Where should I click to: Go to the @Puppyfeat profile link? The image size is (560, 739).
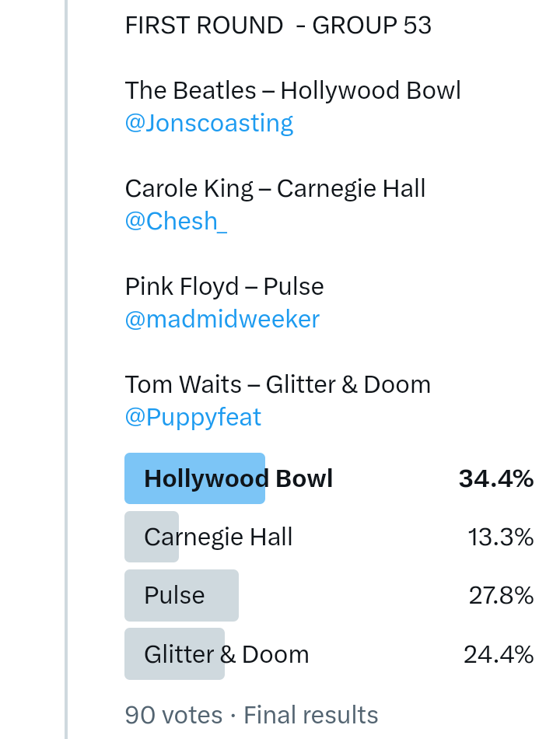pyautogui.click(x=193, y=417)
